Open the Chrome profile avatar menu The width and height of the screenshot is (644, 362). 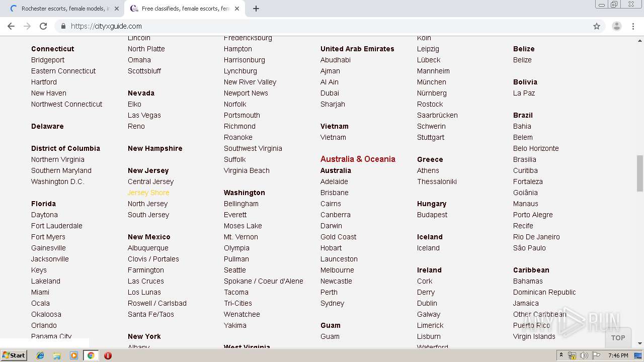[617, 26]
